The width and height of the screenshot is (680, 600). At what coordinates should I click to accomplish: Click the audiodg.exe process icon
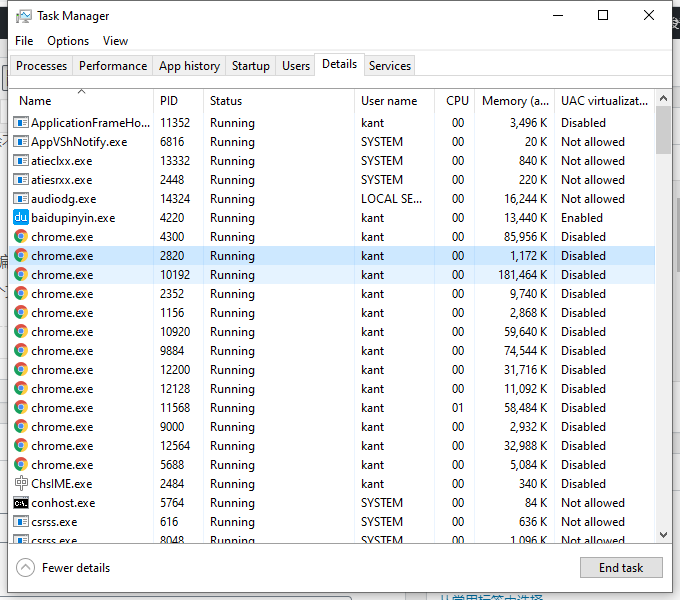21,199
